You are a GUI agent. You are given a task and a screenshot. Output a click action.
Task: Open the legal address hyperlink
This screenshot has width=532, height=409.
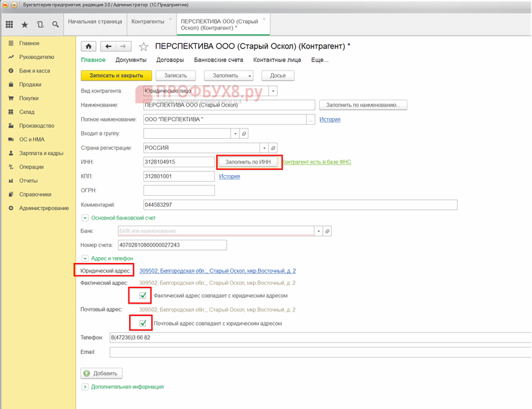[218, 271]
